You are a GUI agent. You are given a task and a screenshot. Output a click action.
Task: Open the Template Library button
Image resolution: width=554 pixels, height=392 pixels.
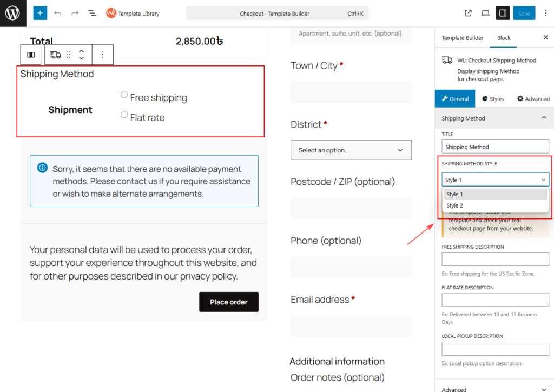coord(133,14)
